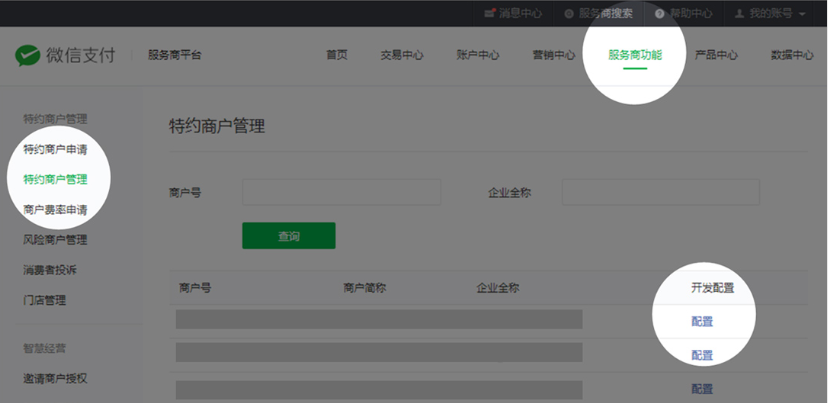Expand the 我的账号 dropdown arrow
Viewport: 829px width, 403px height.
pos(802,14)
